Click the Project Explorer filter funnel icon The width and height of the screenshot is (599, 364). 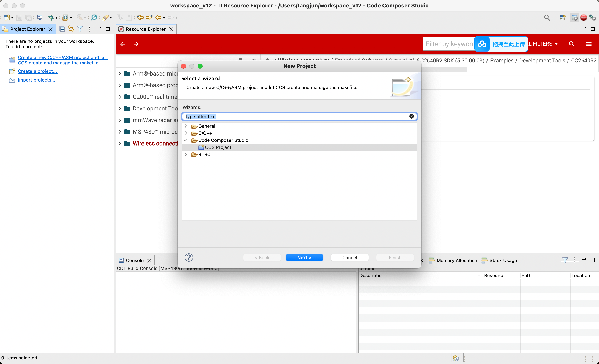click(x=80, y=29)
